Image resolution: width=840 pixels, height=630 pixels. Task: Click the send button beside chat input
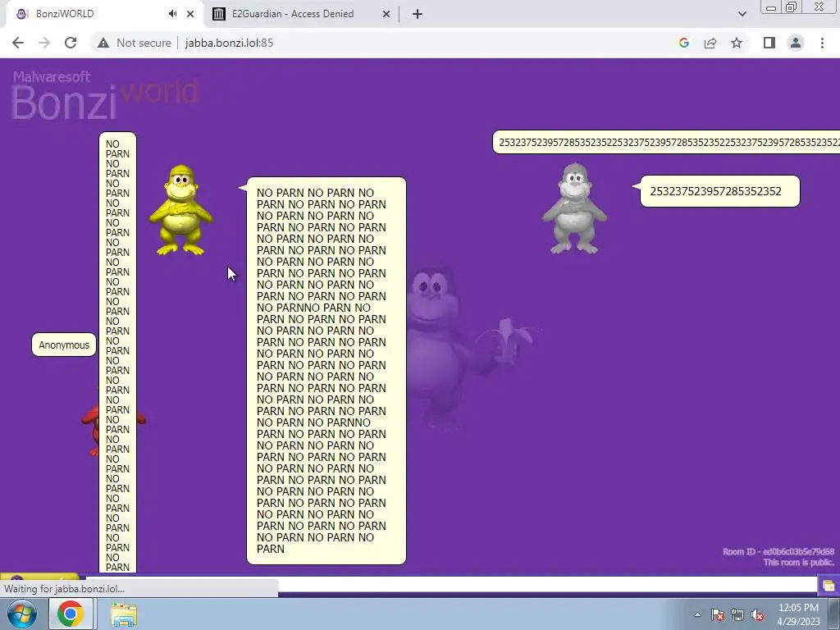[829, 585]
